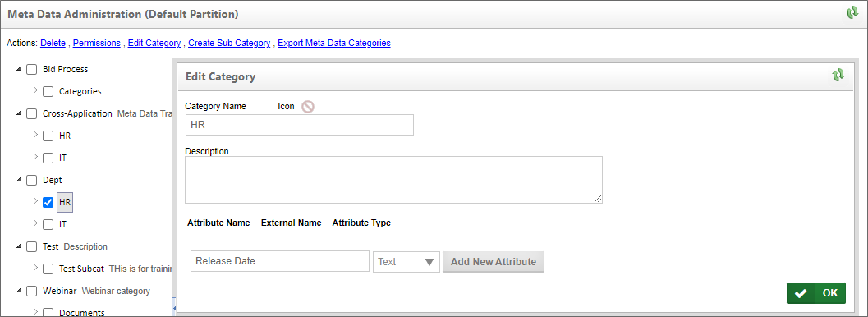Refresh the Meta Data Administration panel
This screenshot has width=868, height=317.
tap(852, 13)
